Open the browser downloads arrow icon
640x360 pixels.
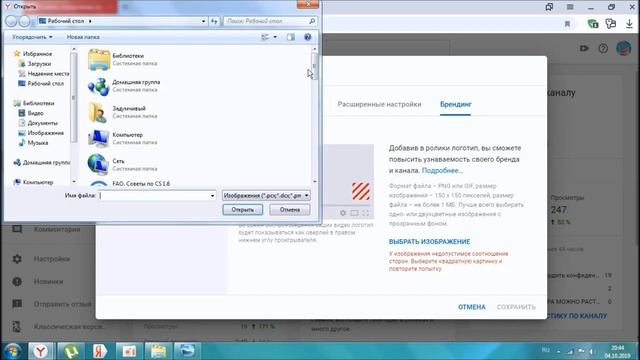[x=629, y=24]
